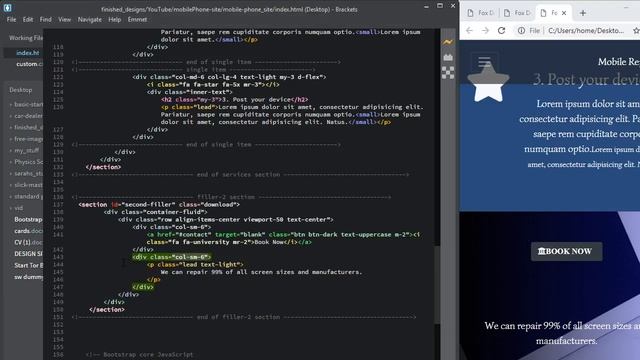This screenshot has height=360, width=640.
Task: Click the closing section tag on line 150
Action: coord(107,310)
